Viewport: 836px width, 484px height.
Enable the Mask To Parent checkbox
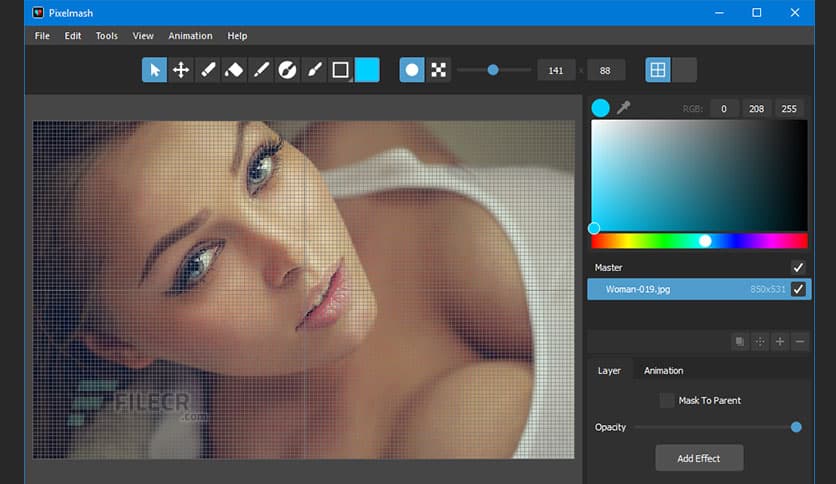(x=667, y=401)
